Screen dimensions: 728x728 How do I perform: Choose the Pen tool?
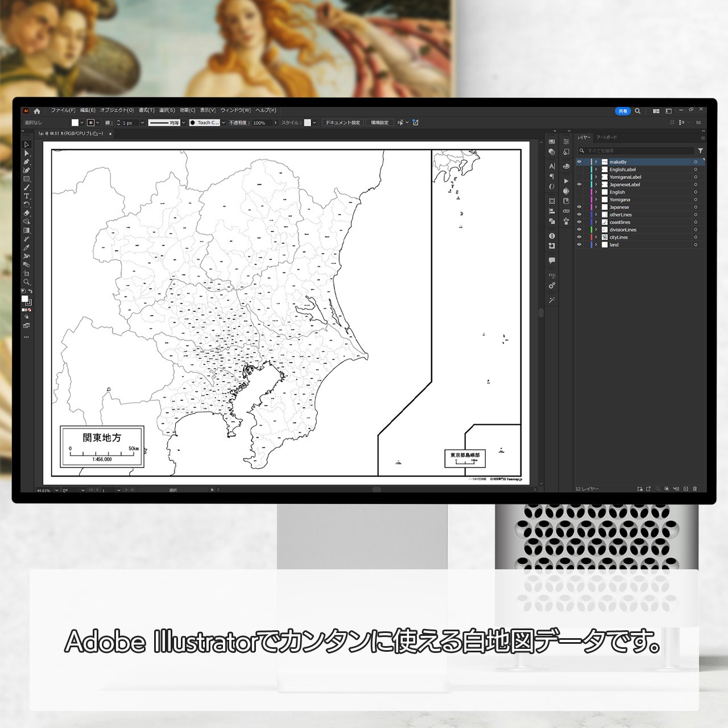coord(26,162)
